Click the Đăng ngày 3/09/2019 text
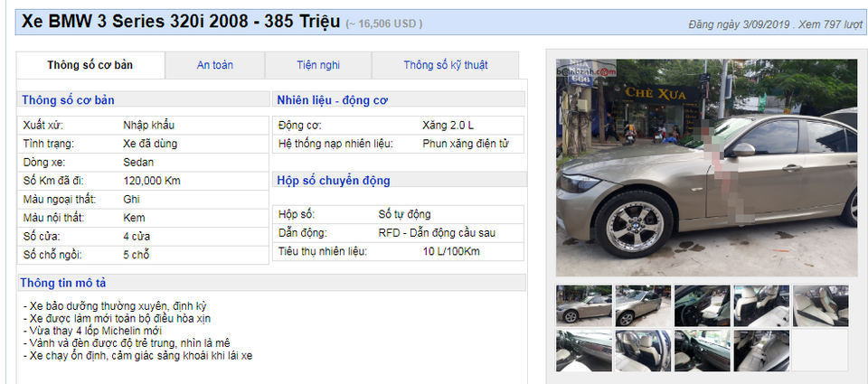Viewport: 868px width, 384px height. point(739,25)
